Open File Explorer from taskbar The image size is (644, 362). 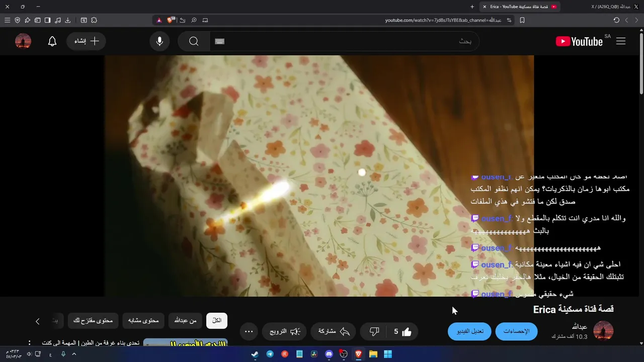373,354
